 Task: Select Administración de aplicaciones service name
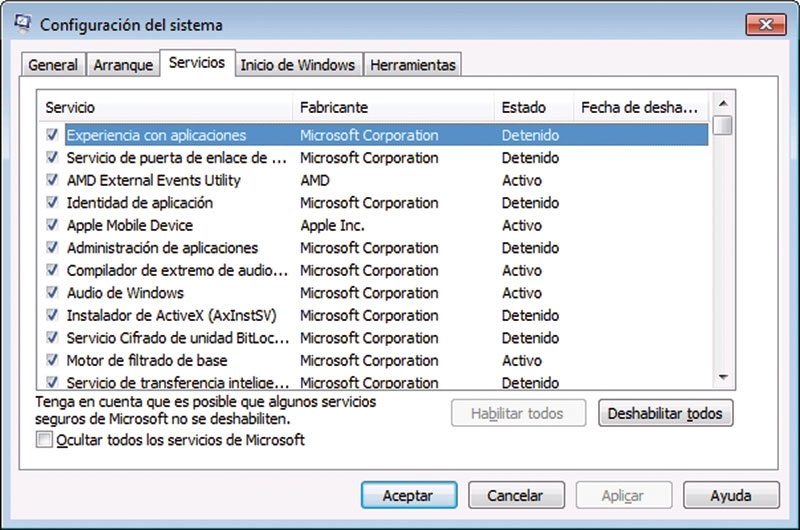[x=162, y=247]
